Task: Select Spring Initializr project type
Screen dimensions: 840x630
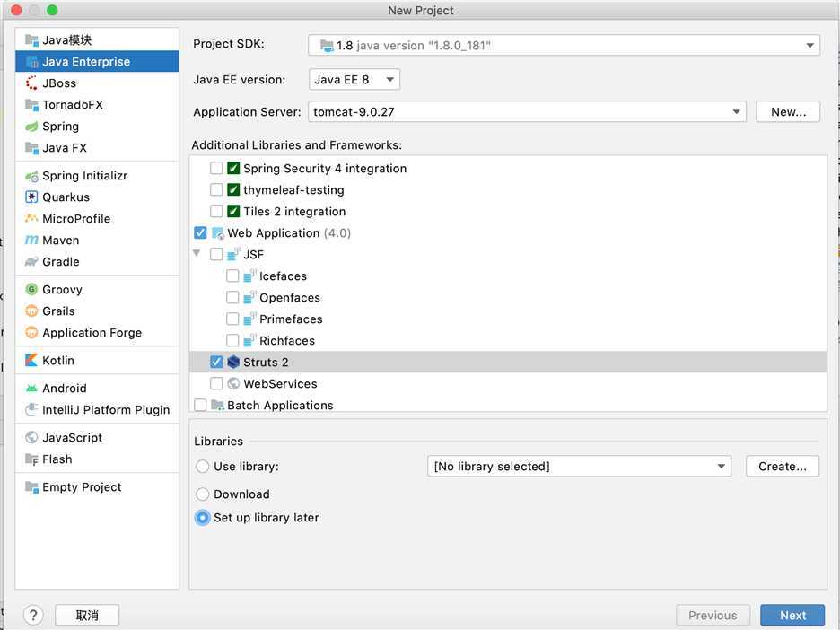Action: tap(97, 176)
